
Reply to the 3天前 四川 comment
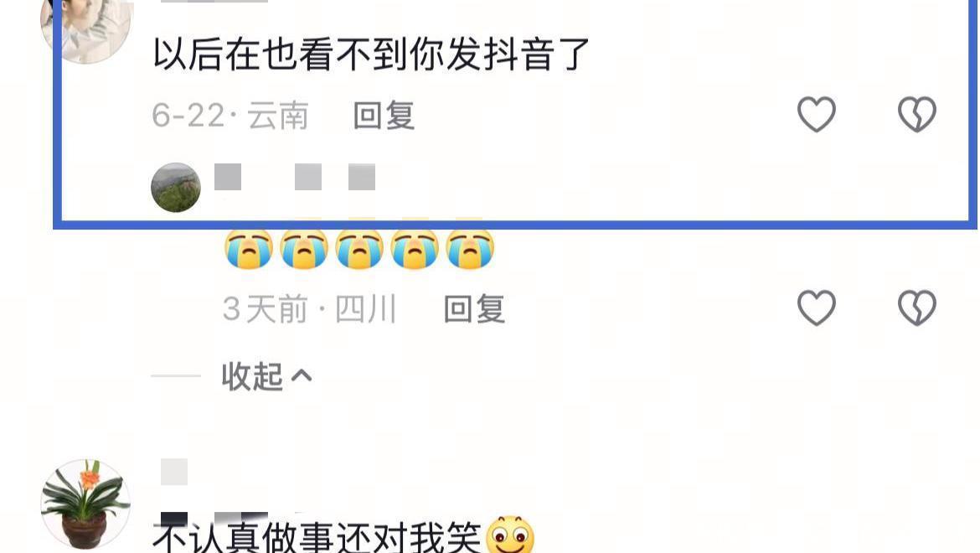474,309
